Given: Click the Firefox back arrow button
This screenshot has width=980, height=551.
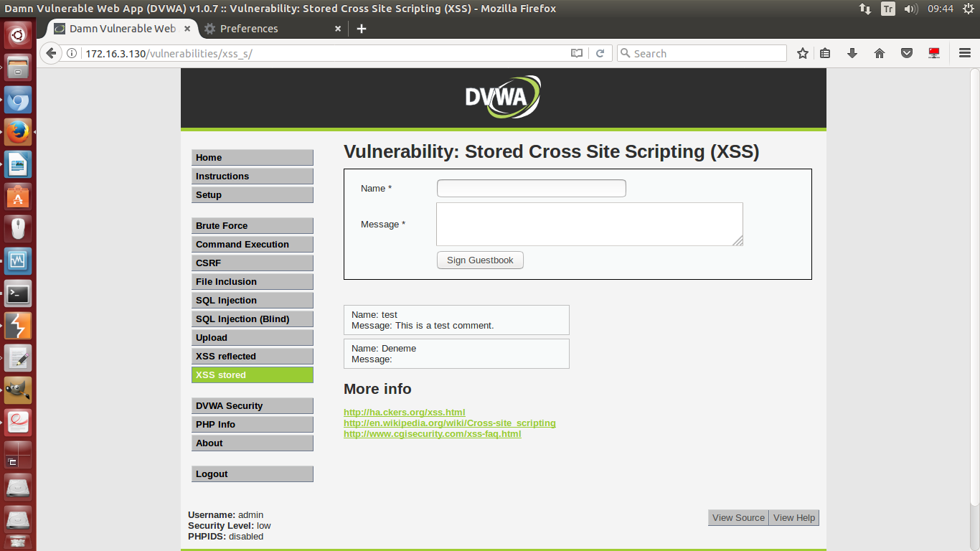Looking at the screenshot, I should tap(50, 53).
